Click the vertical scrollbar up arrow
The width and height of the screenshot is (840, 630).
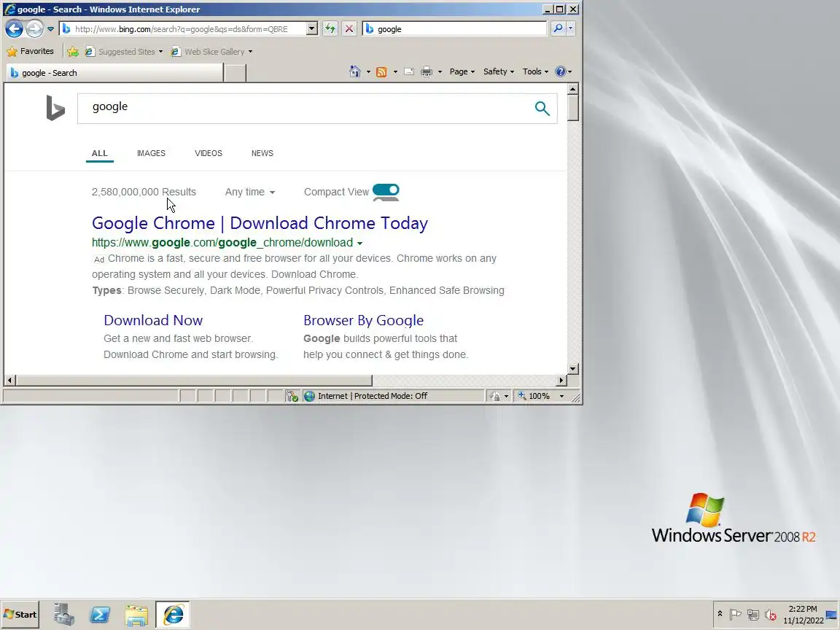tap(572, 89)
